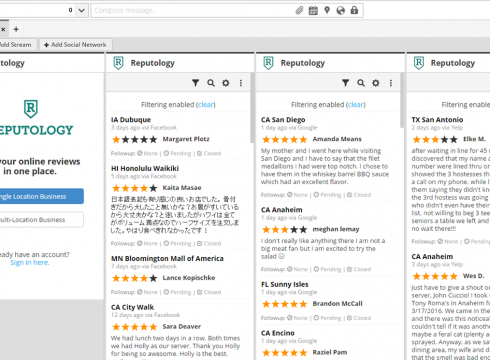Open the HI Honolulu Waikiki review title
Screen dimensions: 490x360
coord(145,168)
